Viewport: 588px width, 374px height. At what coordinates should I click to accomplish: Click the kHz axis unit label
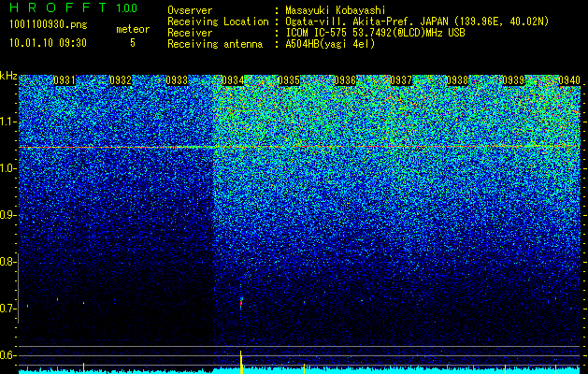pos(8,76)
